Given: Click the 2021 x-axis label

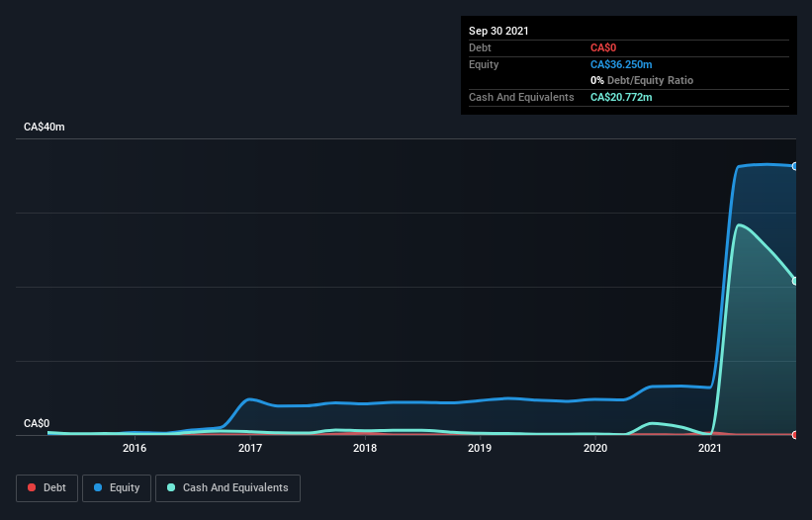Looking at the screenshot, I should [710, 448].
